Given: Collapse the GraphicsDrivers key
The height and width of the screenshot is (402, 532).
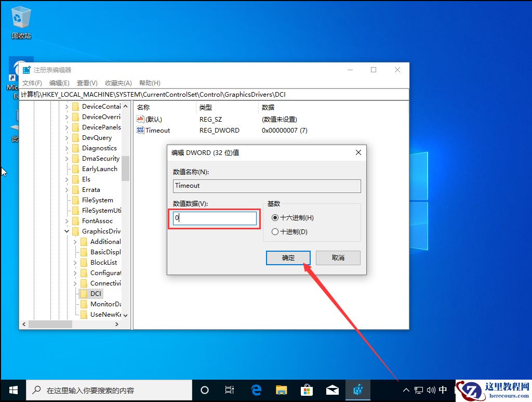Looking at the screenshot, I should [x=66, y=231].
